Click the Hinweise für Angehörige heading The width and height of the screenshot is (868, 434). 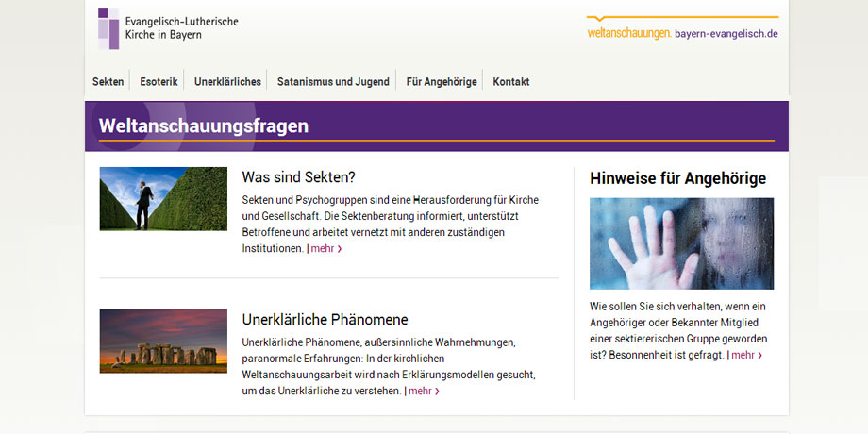[x=678, y=178]
